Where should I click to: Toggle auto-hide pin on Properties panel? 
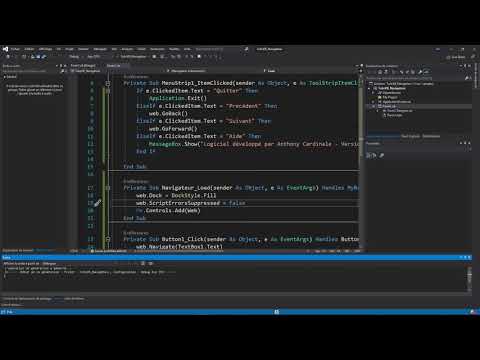pyautogui.click(x=465, y=143)
